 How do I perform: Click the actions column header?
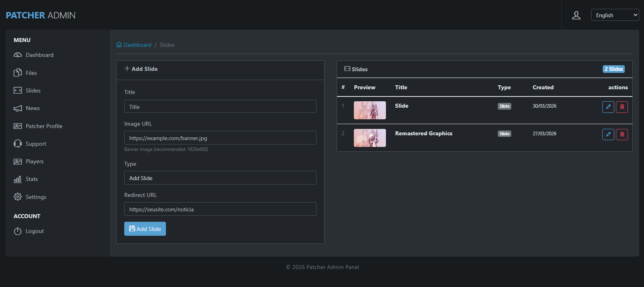[618, 87]
